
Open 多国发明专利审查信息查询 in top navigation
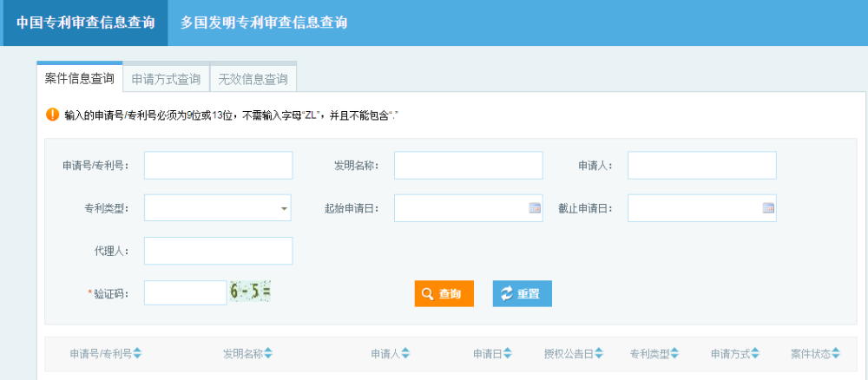(x=264, y=23)
